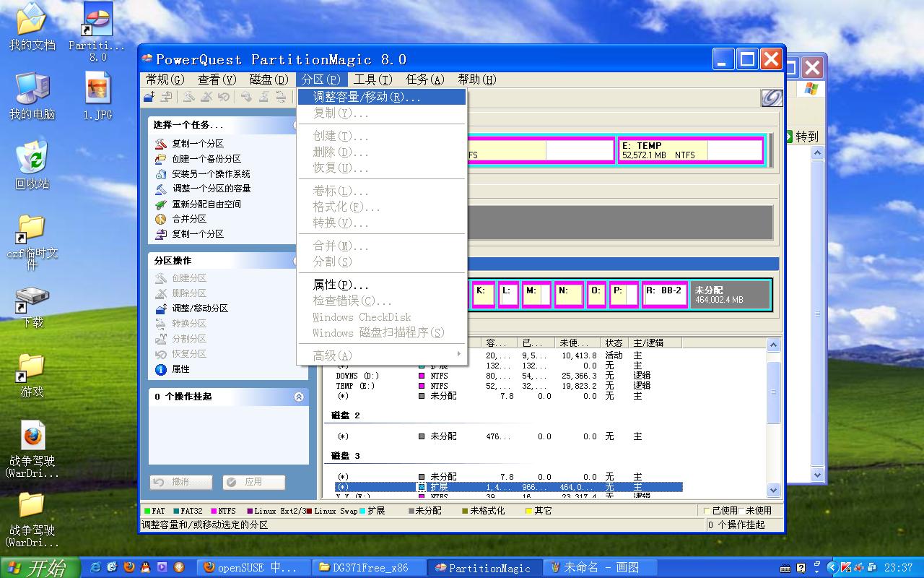This screenshot has width=924, height=578.
Task: Click the partition list scroll-up arrow
Action: coord(773,345)
